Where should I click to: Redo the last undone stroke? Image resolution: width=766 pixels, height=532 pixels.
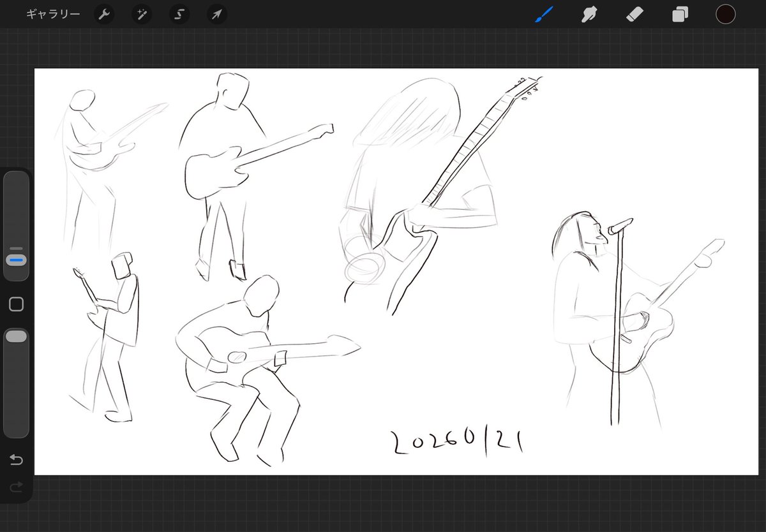click(x=17, y=487)
